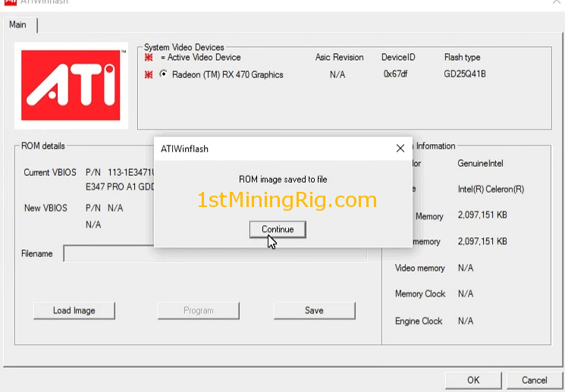
Task: Click the Engine Clock N/A value
Action: (x=466, y=321)
